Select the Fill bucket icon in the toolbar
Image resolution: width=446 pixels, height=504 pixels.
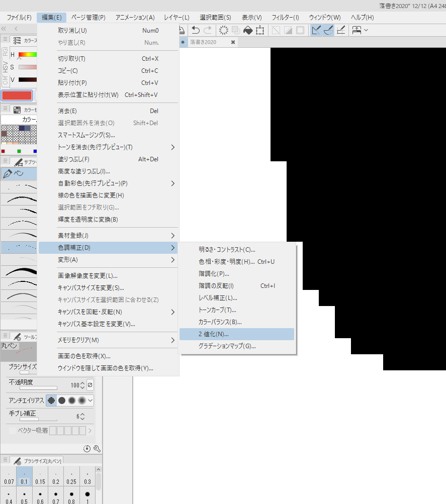click(x=247, y=30)
